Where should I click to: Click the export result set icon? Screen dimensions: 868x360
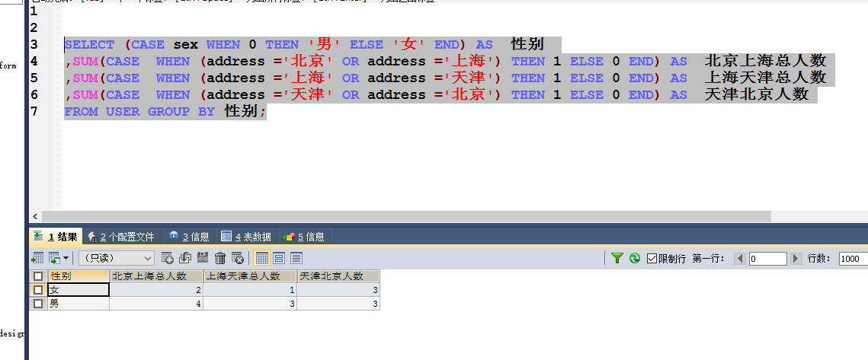click(x=37, y=258)
